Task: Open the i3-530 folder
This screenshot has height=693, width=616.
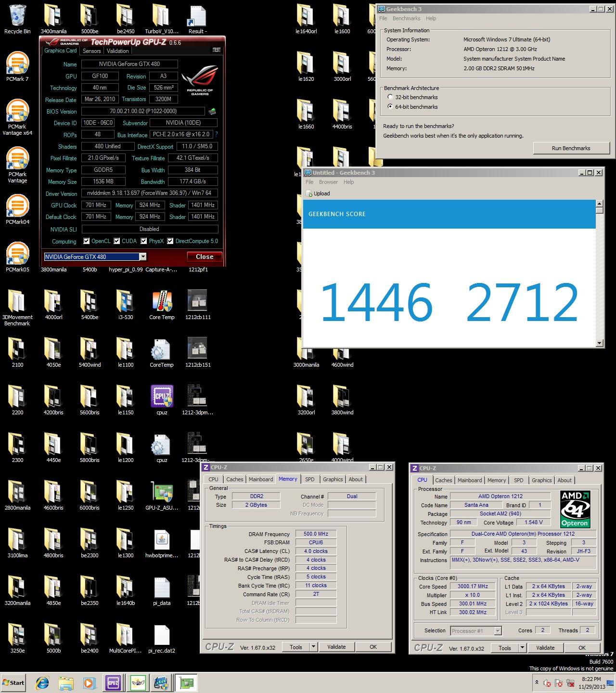Action: point(125,305)
